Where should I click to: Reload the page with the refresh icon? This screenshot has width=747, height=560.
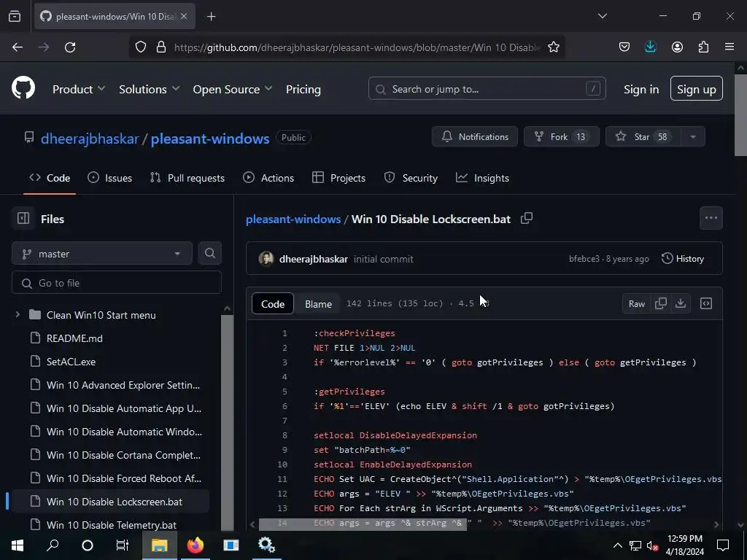[x=70, y=47]
